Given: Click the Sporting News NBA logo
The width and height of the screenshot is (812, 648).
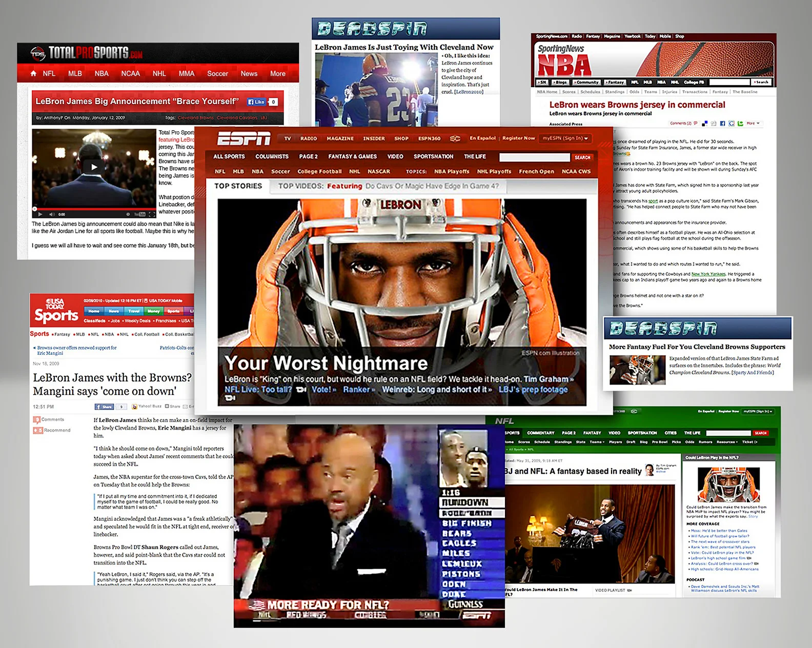Looking at the screenshot, I should [564, 60].
